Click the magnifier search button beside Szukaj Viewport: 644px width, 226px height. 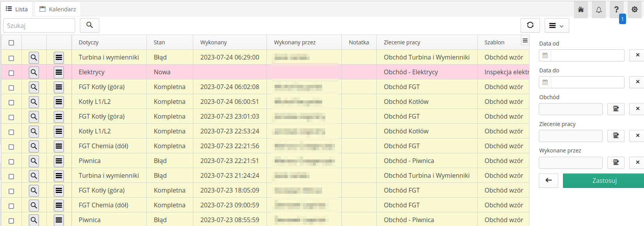tap(90, 25)
